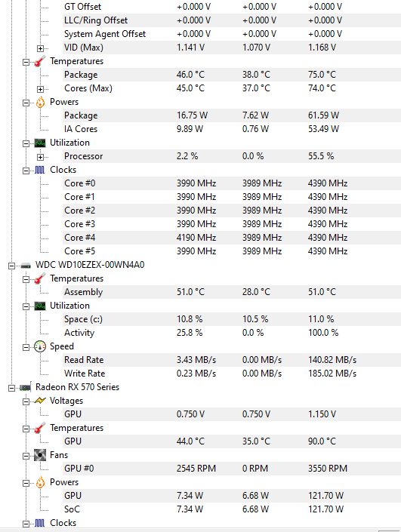Screen dimensions: 401x532
Task: Click the fan icon next to Fans
Action: click(x=40, y=455)
